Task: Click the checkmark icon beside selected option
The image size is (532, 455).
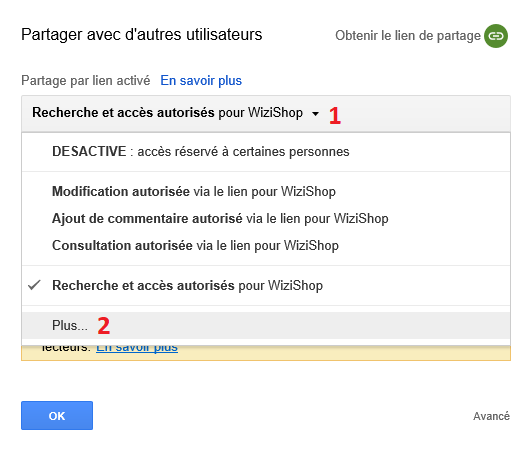Action: [x=35, y=285]
